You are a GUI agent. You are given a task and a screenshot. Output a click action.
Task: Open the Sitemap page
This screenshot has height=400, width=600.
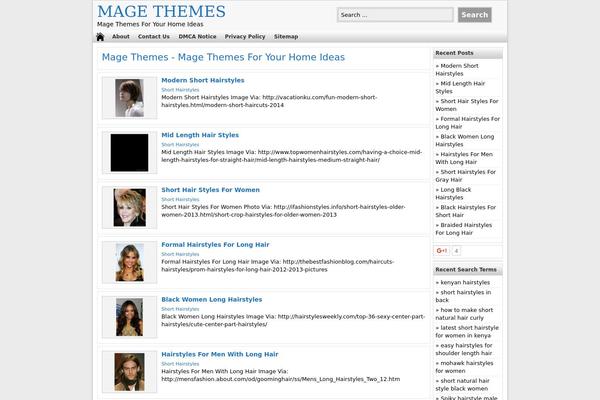click(286, 37)
